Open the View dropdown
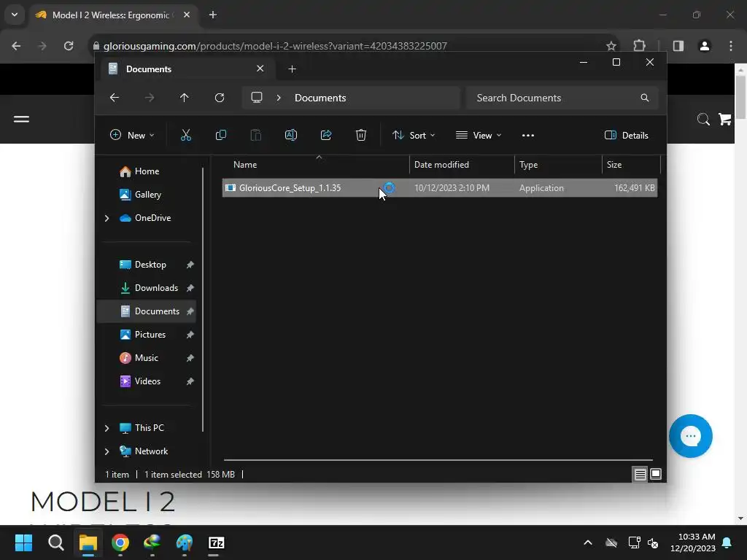This screenshot has width=747, height=560. coord(479,135)
